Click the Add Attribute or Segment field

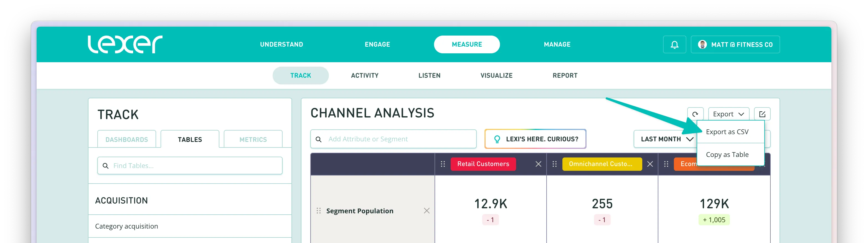(x=393, y=139)
